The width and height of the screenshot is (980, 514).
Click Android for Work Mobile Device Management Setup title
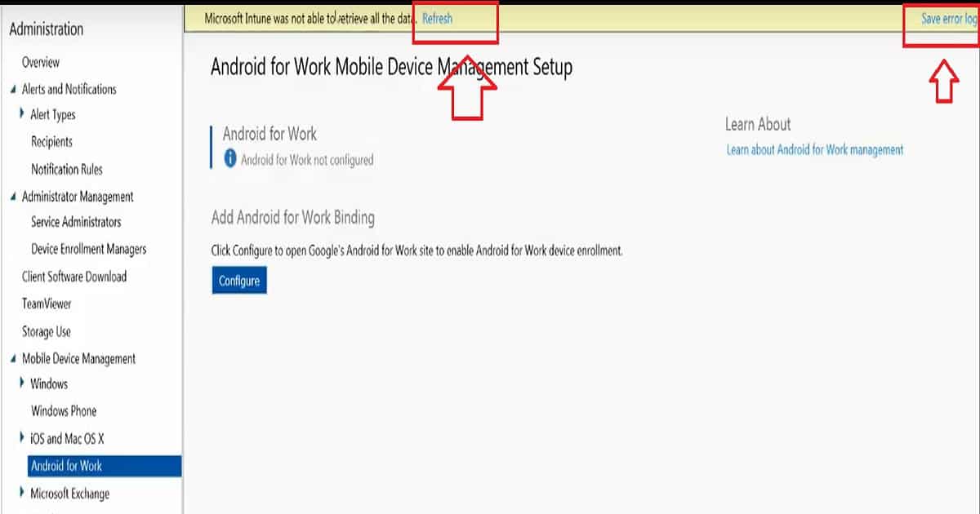392,67
